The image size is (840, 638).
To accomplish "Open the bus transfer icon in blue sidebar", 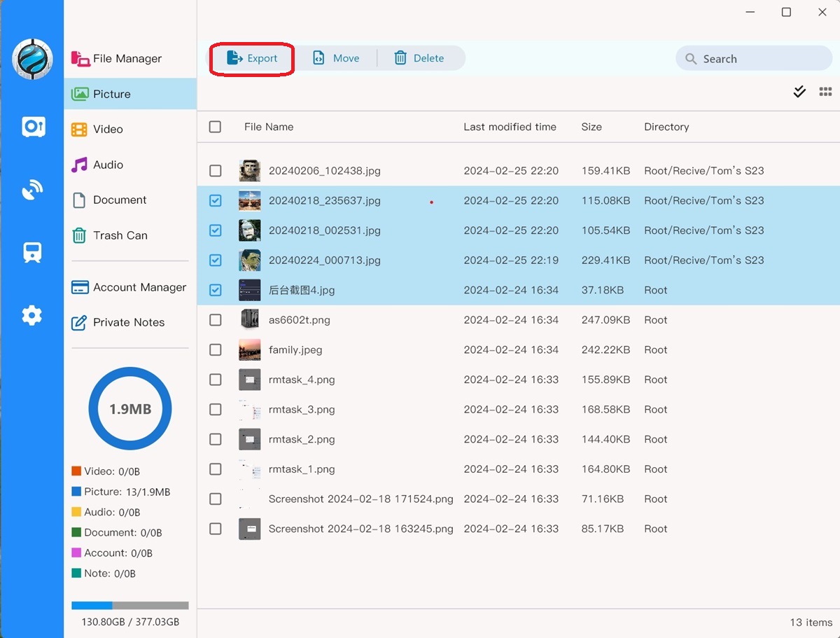I will pos(32,252).
